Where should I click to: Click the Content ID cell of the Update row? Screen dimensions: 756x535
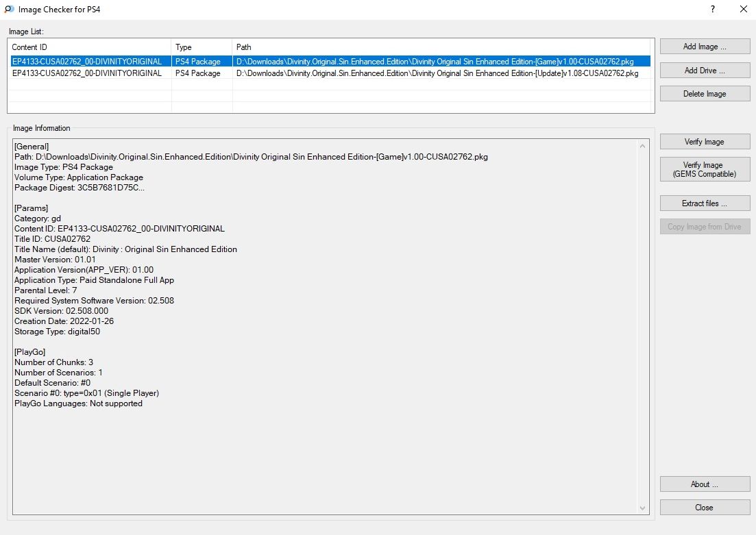[87, 73]
